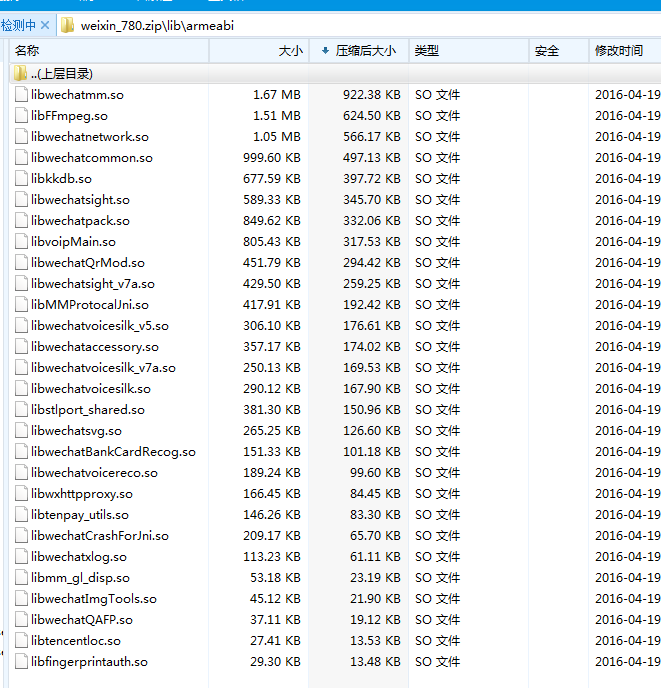
Task: Click libwxhttpproxy.so file icon
Action: click(x=21, y=494)
